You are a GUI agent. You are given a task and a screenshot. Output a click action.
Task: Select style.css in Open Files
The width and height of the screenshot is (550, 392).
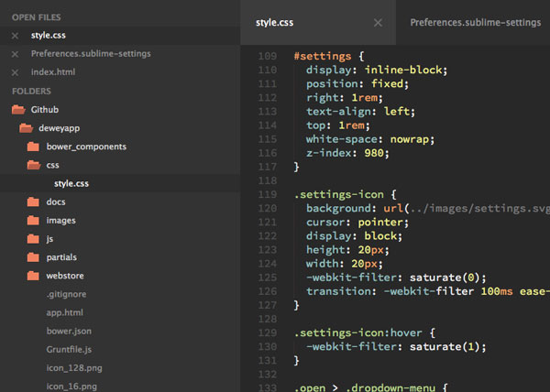pyautogui.click(x=48, y=36)
